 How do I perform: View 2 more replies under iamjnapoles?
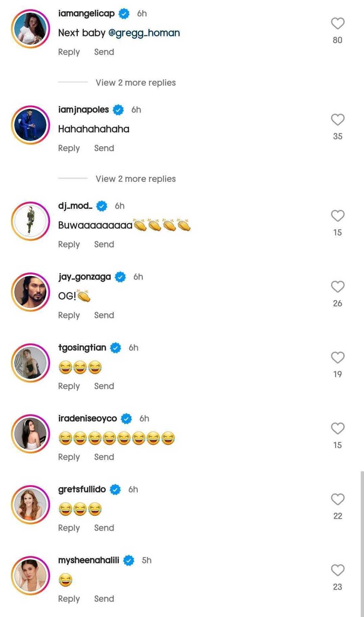click(136, 179)
